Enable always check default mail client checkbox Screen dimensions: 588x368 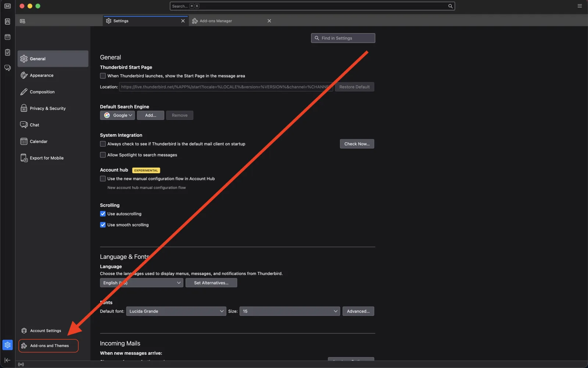[x=103, y=144]
